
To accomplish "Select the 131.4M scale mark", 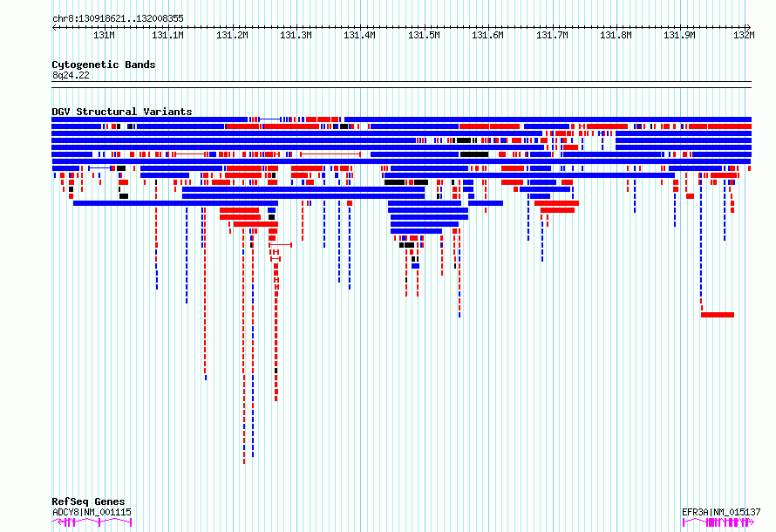I will pos(360,35).
